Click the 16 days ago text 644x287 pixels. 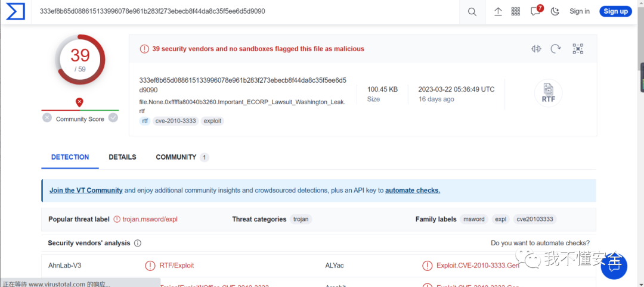(x=436, y=99)
